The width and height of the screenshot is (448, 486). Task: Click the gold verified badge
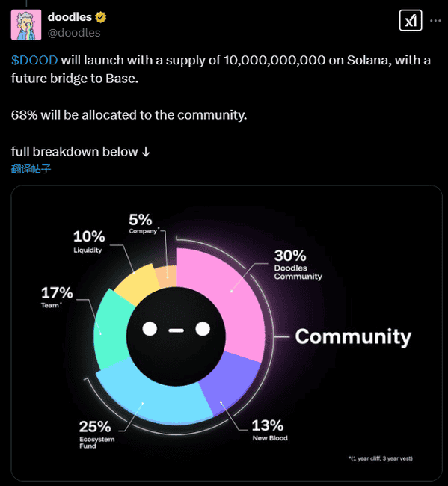(x=101, y=17)
